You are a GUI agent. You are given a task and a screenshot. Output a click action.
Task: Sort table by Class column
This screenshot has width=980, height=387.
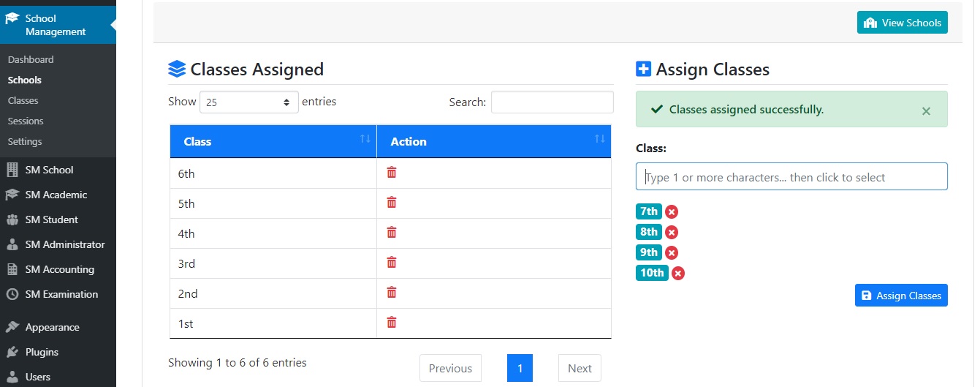(x=273, y=141)
